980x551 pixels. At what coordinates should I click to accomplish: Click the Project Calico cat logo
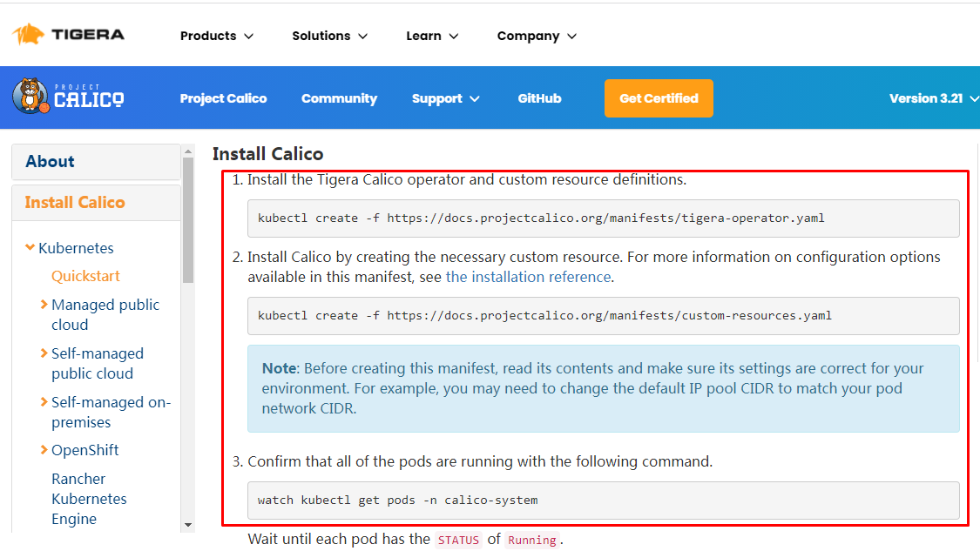click(68, 97)
